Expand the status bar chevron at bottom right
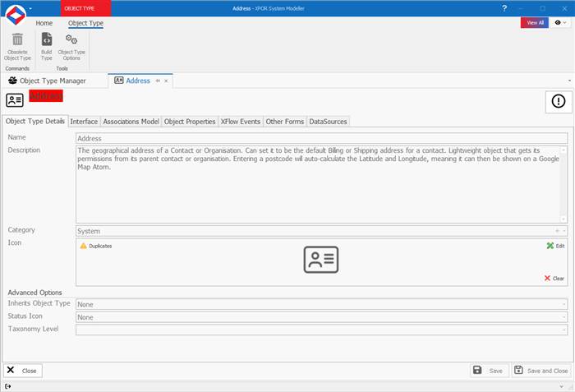The image size is (575, 392). click(561, 386)
